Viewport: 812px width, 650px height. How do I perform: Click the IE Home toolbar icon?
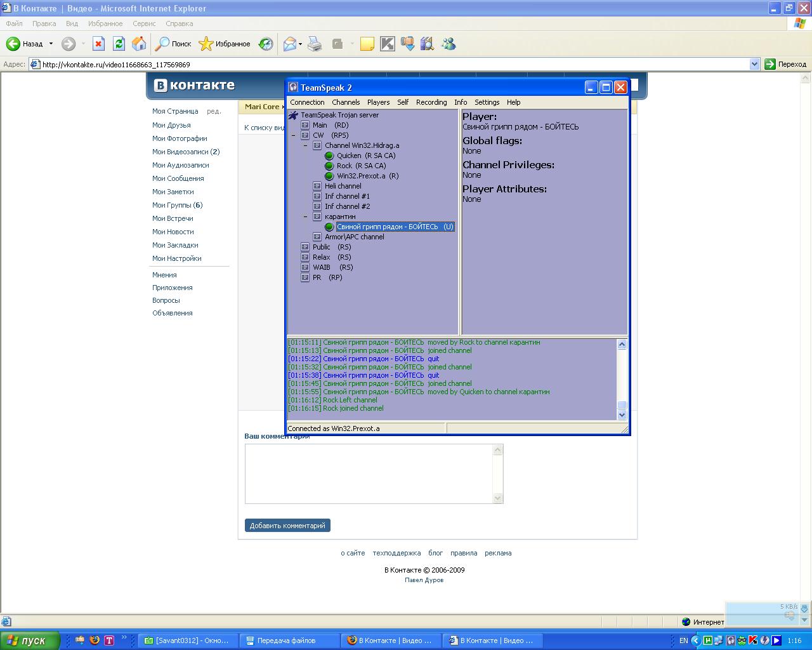click(x=139, y=44)
